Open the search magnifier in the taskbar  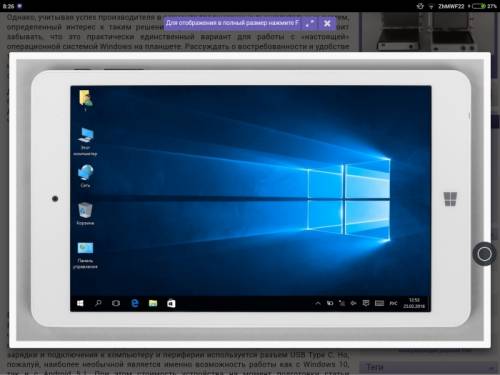click(98, 303)
